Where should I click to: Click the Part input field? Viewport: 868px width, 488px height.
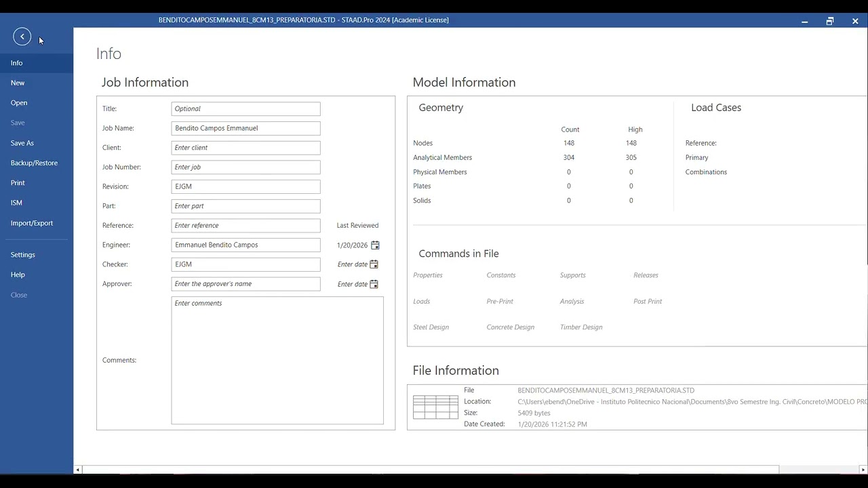245,206
